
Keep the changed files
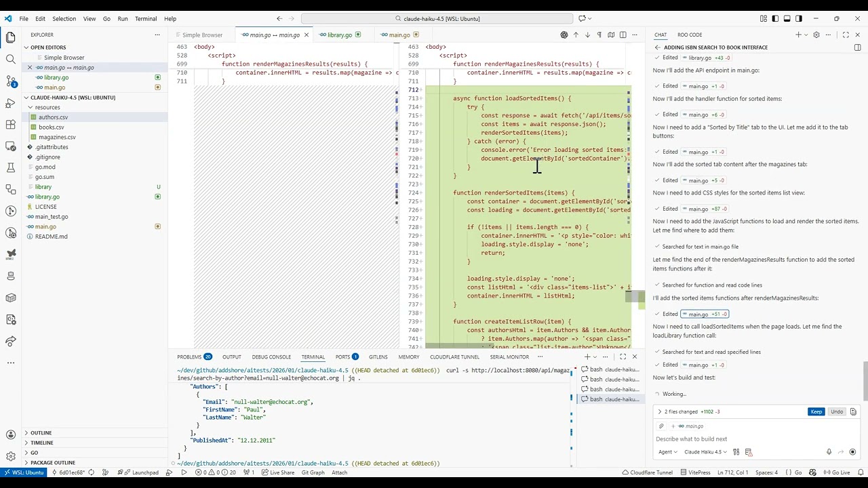point(816,411)
